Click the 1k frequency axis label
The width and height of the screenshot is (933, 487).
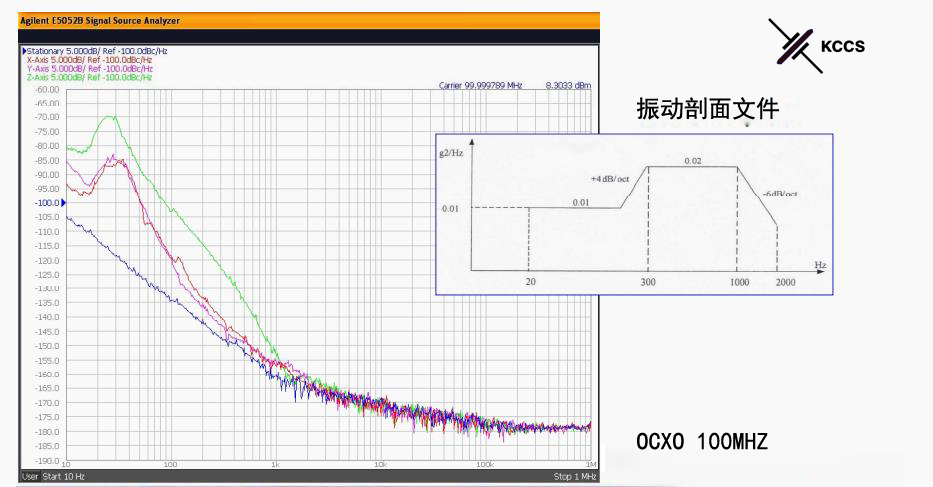(275, 464)
